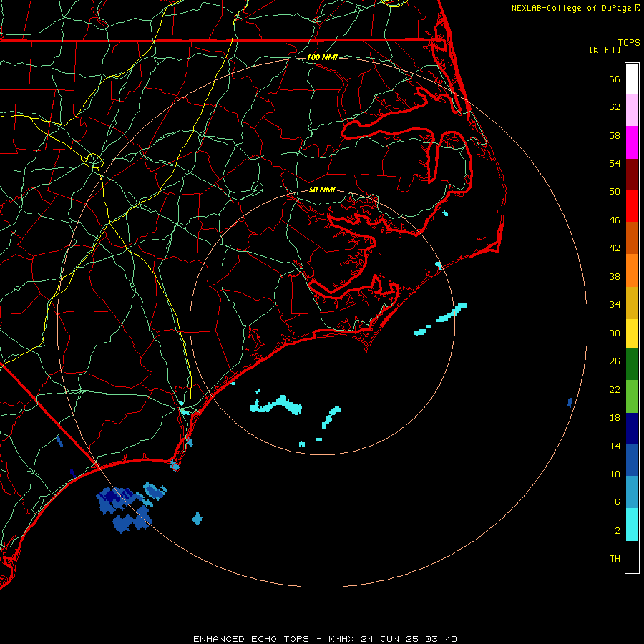Click the '30' legend value
This screenshot has width=644, height=644.
click(615, 333)
